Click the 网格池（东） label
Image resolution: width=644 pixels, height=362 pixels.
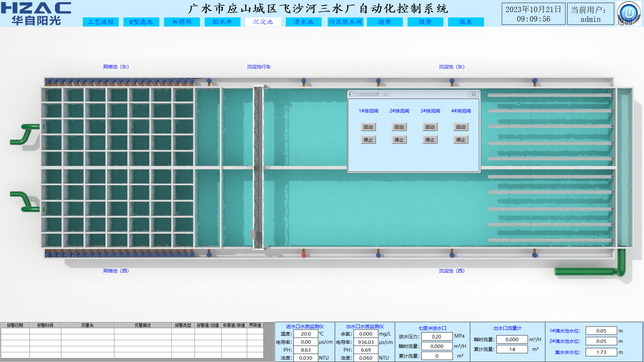coord(116,67)
